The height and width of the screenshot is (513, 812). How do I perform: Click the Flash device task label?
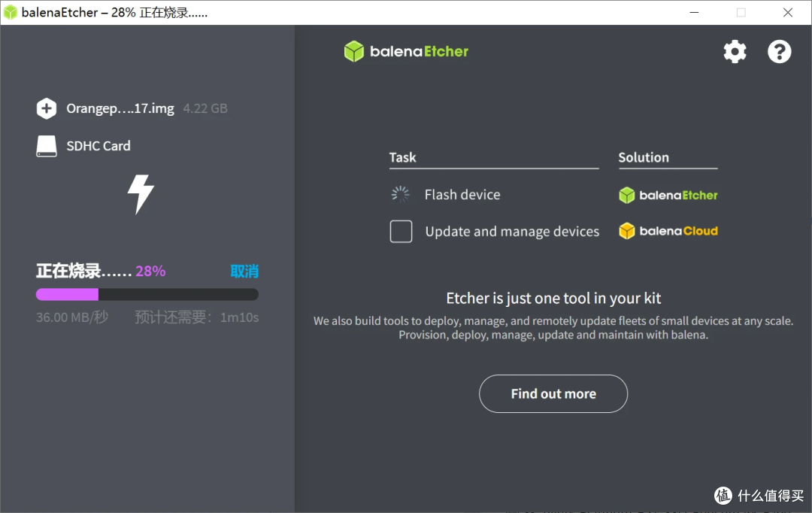tap(462, 195)
